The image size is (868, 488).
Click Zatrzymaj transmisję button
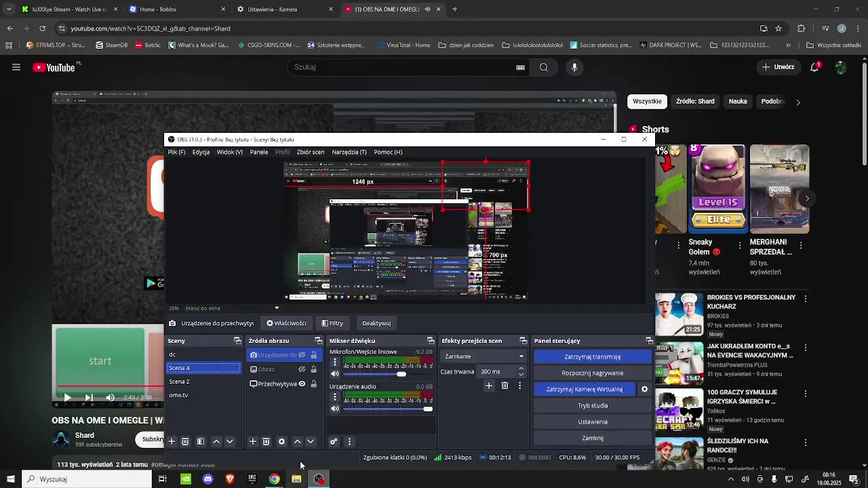[593, 357]
